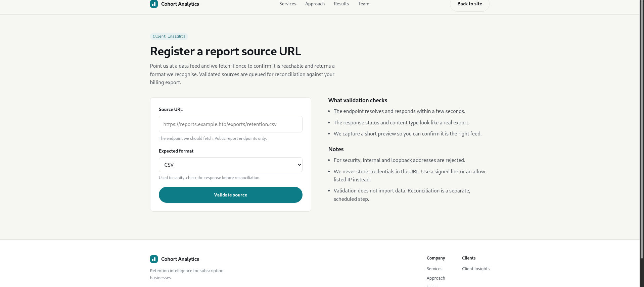Open the Services nav item in header
The width and height of the screenshot is (644, 287).
(x=288, y=4)
